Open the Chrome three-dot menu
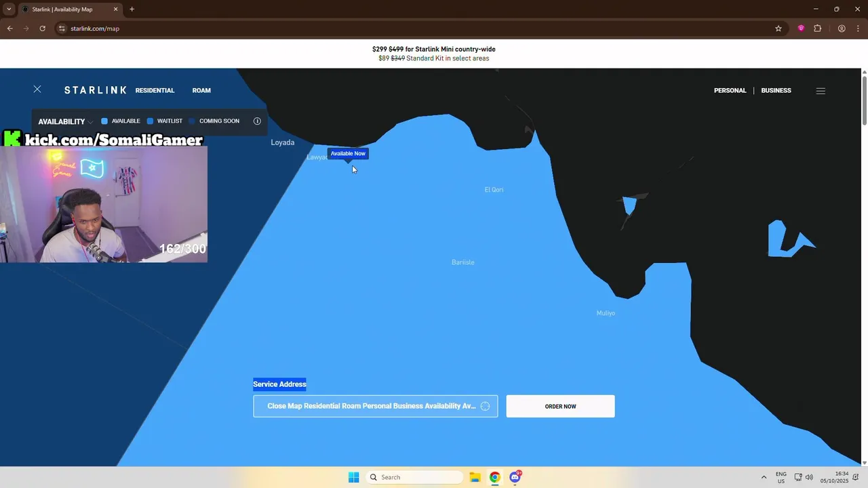The height and width of the screenshot is (488, 868). (x=857, y=28)
